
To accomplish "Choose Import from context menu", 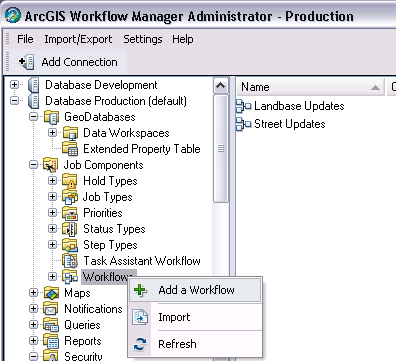I will coord(195,317).
